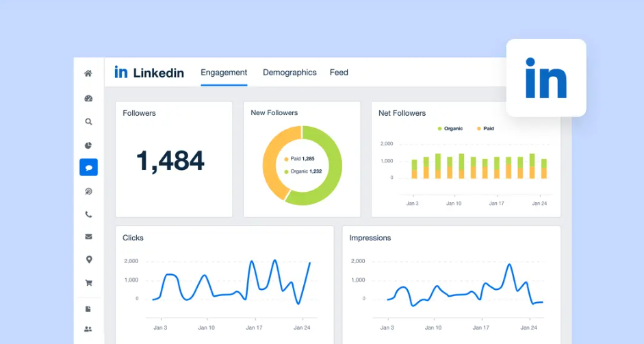The width and height of the screenshot is (644, 344).
Task: Select the search magnifier icon in sidebar
Action: [88, 122]
